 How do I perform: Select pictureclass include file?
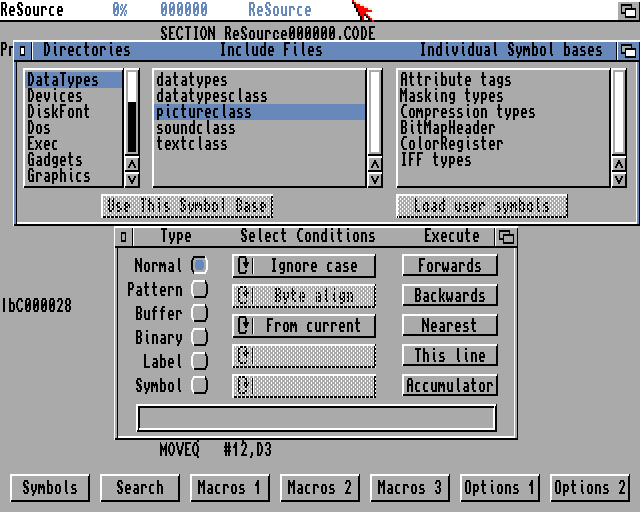[260, 112]
